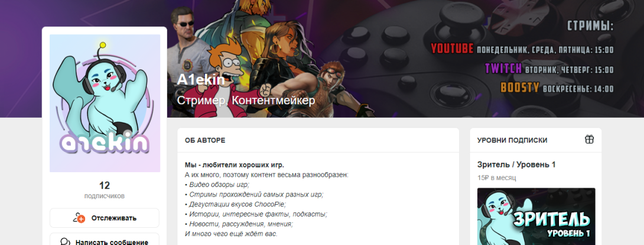Image resolution: width=644 pixels, height=245 pixels.
Task: Click the 12 подписчиков counter
Action: click(x=105, y=190)
